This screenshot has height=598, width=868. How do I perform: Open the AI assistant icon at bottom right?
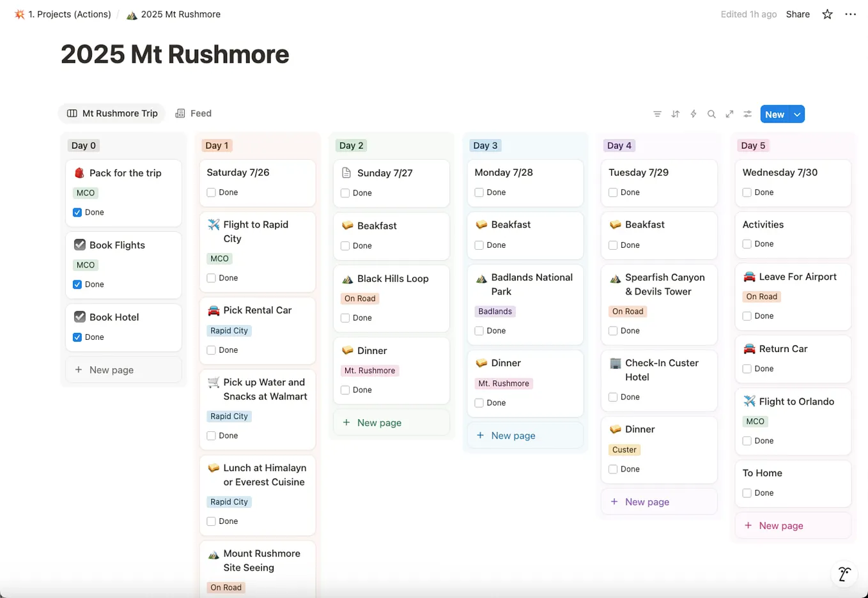tap(844, 574)
